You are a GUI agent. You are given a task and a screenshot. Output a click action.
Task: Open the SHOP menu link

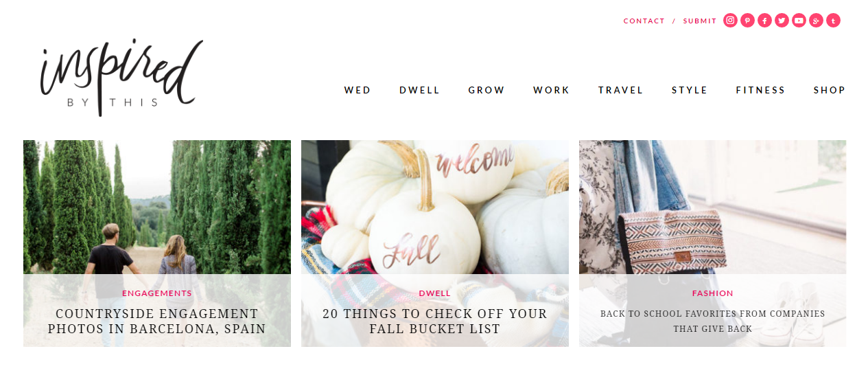[x=830, y=90]
